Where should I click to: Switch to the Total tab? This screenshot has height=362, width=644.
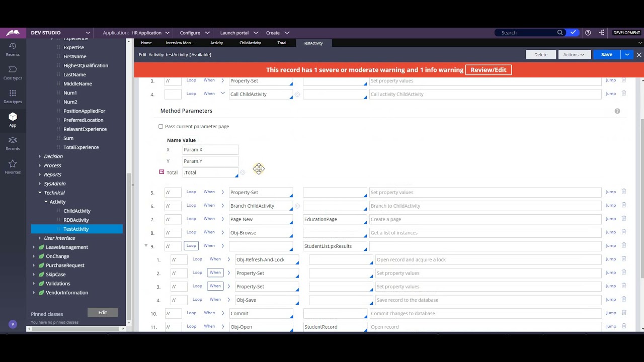point(282,43)
